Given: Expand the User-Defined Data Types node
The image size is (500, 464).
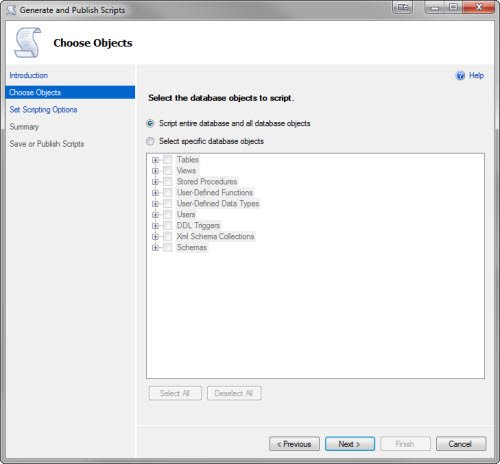Looking at the screenshot, I should (155, 204).
